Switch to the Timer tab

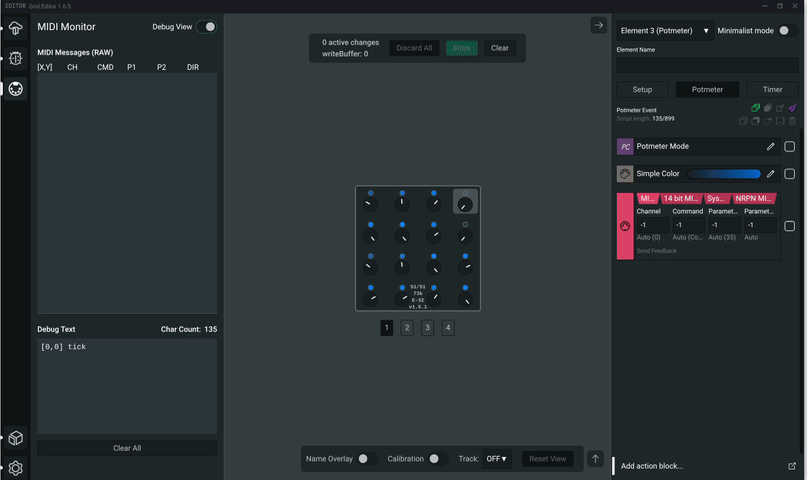pyautogui.click(x=772, y=90)
